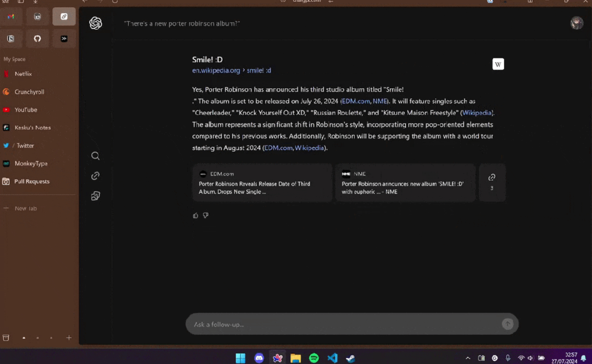Image resolution: width=592 pixels, height=364 pixels.
Task: Open the clock showing 27/07/2024
Action: click(565, 358)
